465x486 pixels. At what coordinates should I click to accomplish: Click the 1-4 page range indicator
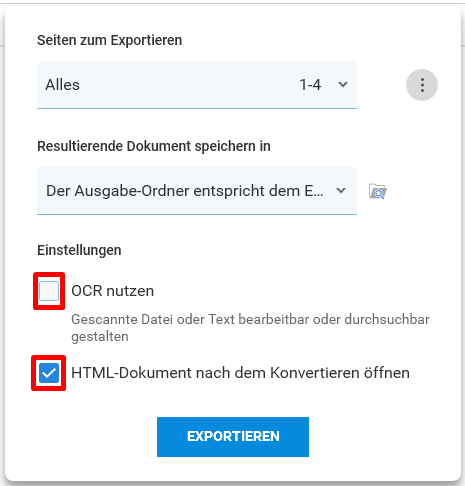pos(310,85)
